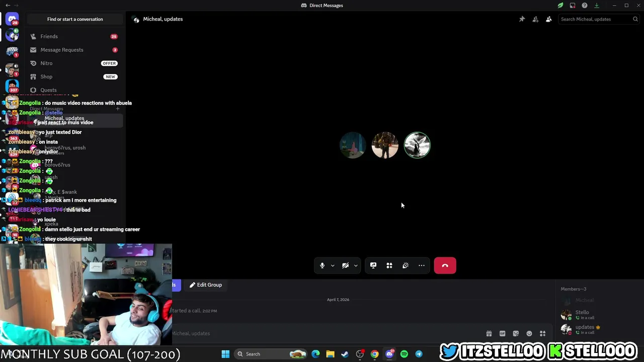Select member updates in Members list

[x=599, y=329]
